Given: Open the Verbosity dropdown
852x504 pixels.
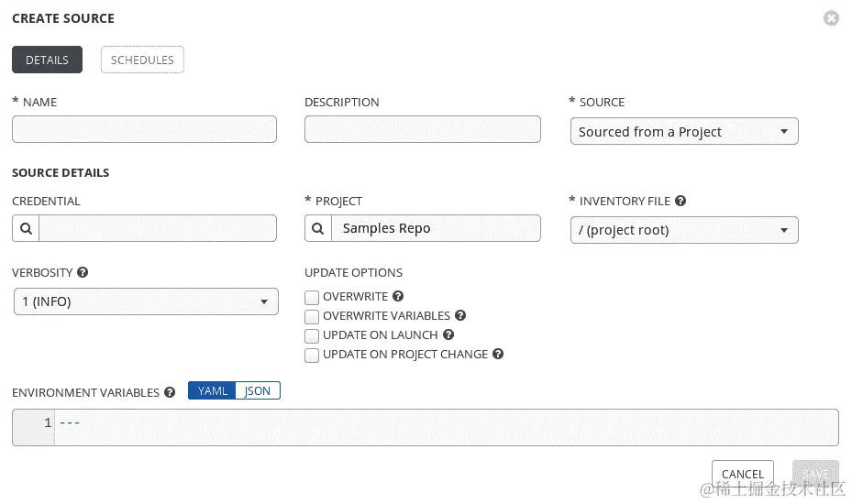Looking at the screenshot, I should (146, 301).
